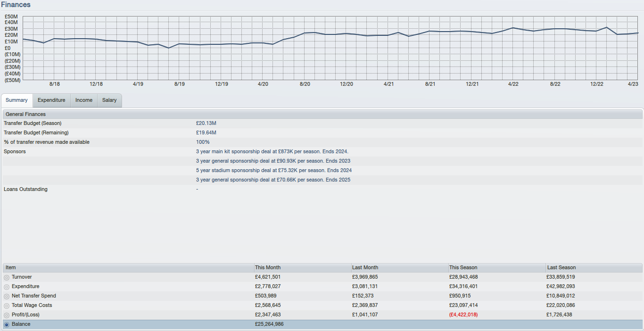Image resolution: width=644 pixels, height=331 pixels.
Task: Click the Balance radio button
Action: (x=7, y=324)
